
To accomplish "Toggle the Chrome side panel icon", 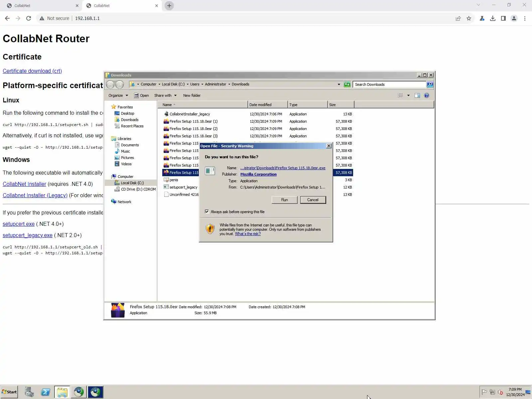I will [x=503, y=18].
